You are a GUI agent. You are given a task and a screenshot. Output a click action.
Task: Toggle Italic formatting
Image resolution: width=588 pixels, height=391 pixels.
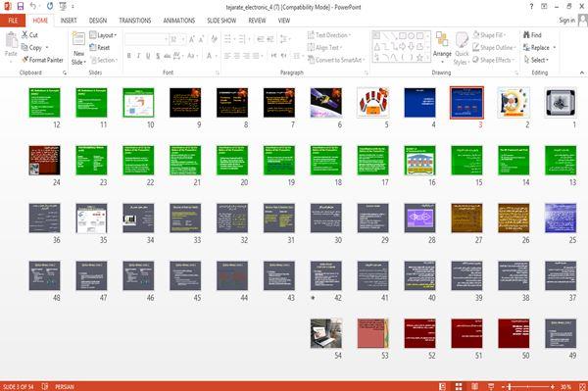[x=138, y=56]
